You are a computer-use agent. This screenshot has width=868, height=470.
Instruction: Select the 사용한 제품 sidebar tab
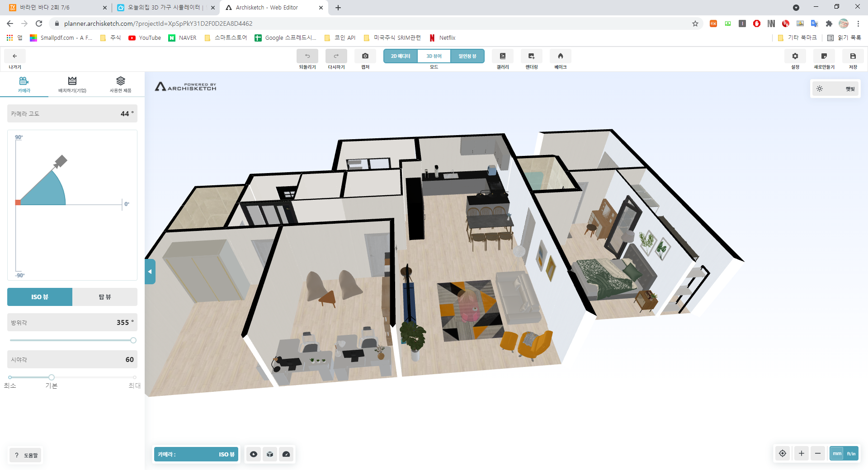tap(120, 85)
